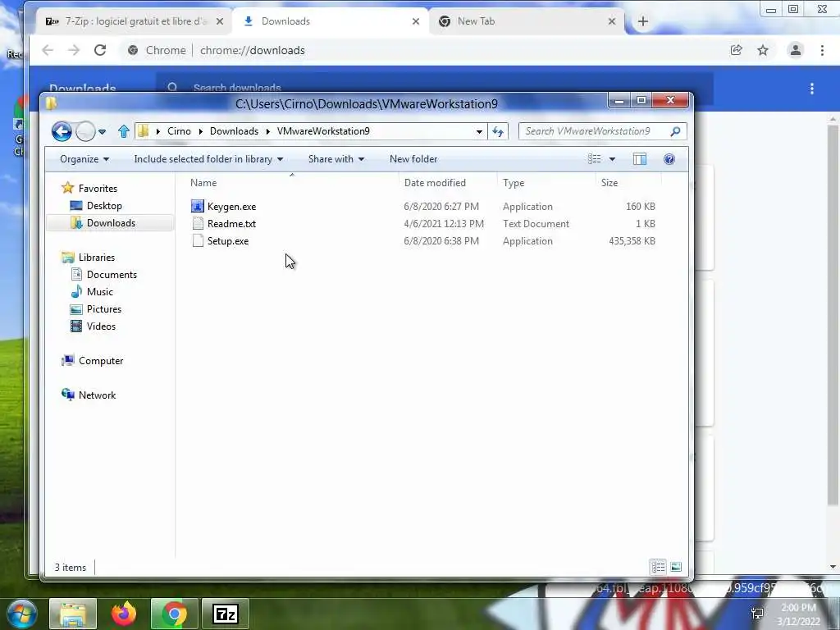Screen dimensions: 840x630
Task: Select Favorites in navigation pane
Action: 98,188
